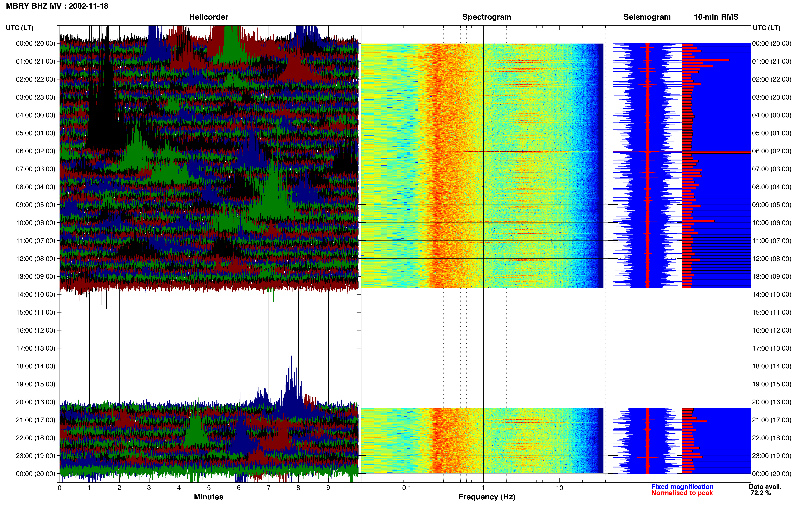Click left time label '01:00 (21:00)'

[36, 61]
